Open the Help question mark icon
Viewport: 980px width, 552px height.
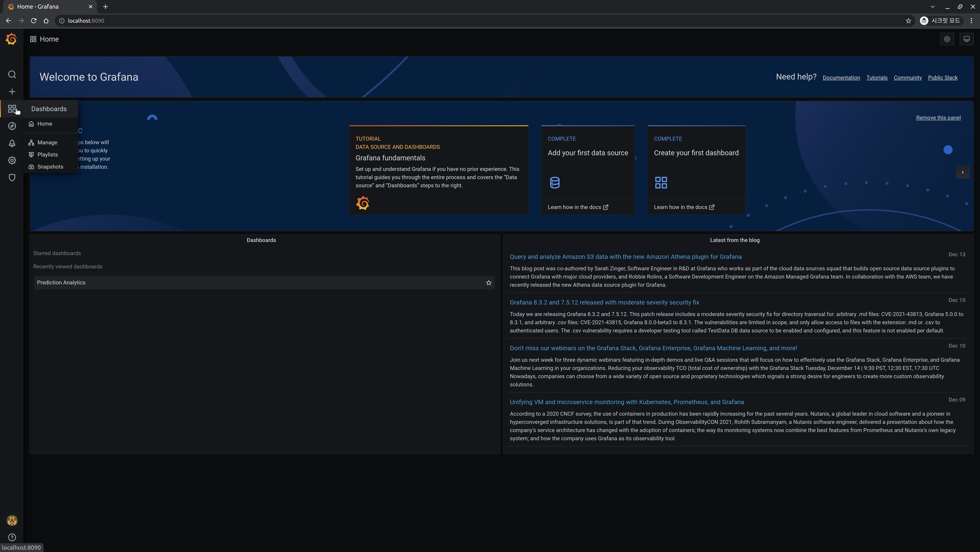coord(12,538)
